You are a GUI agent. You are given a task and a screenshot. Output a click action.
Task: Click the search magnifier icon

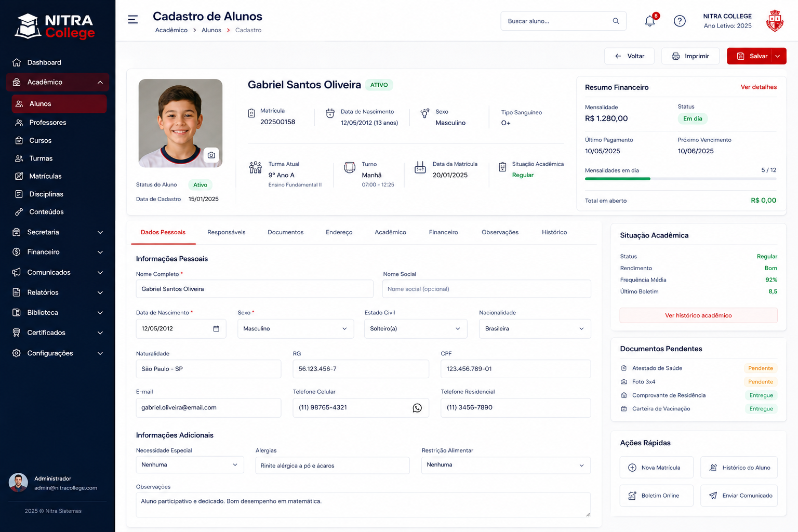pos(616,21)
